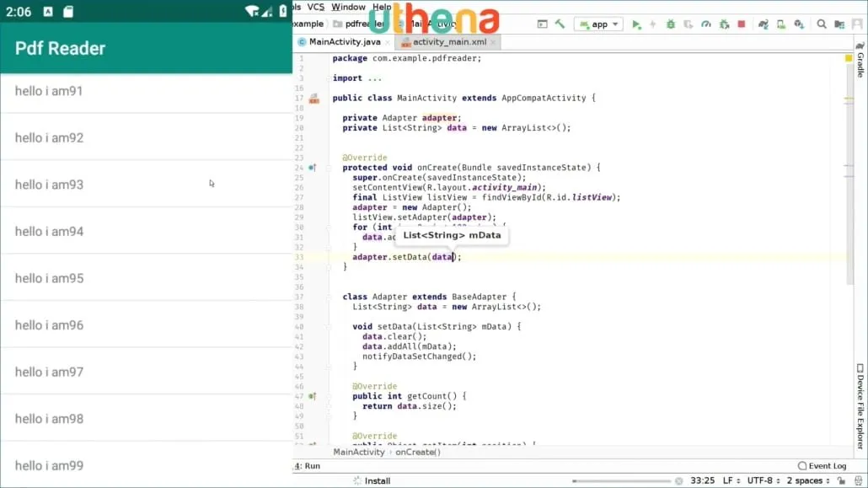The image size is (868, 488).
Task: Open the VCS menu
Action: click(x=315, y=7)
